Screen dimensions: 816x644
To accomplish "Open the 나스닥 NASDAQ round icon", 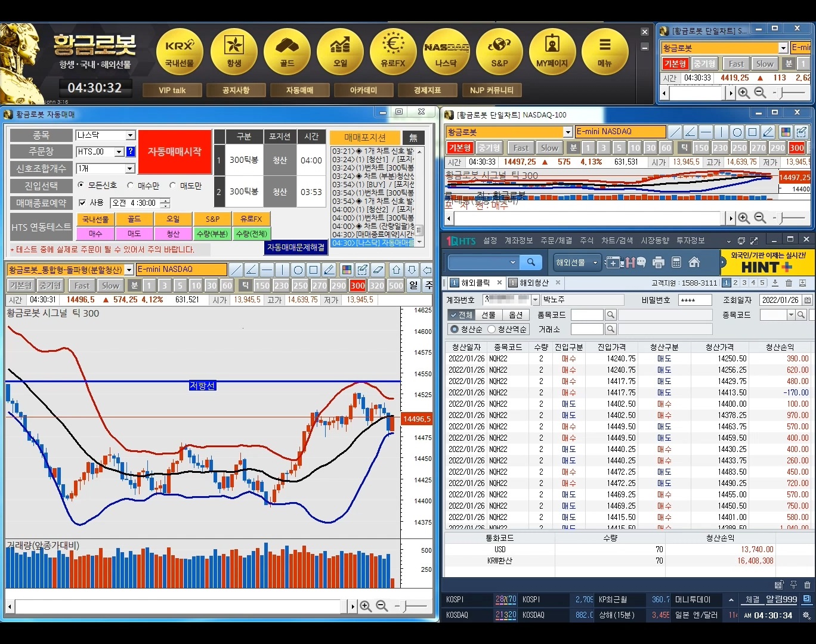I will point(446,52).
